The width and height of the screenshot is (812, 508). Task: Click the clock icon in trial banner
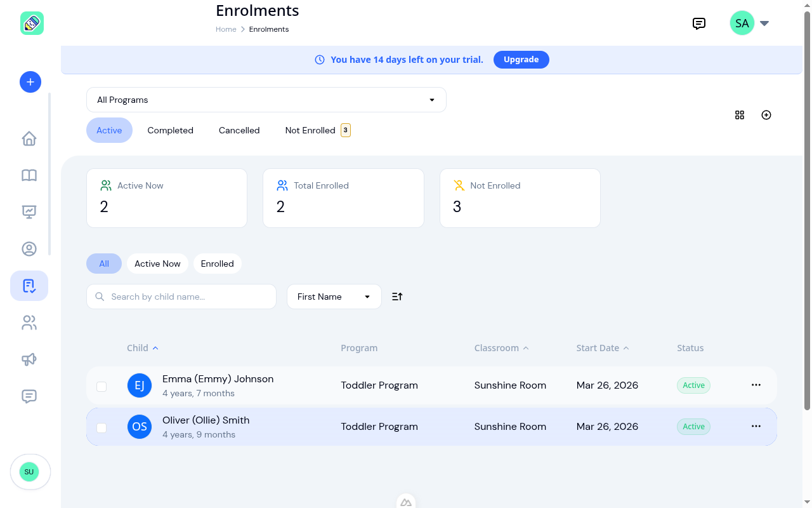tap(320, 60)
